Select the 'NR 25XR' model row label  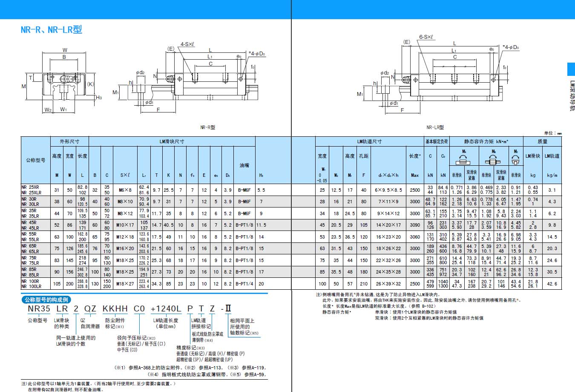[x=30, y=187]
